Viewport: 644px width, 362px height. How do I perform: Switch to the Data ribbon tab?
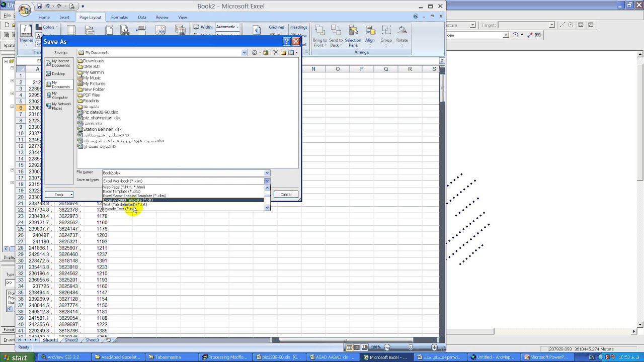coord(142,17)
